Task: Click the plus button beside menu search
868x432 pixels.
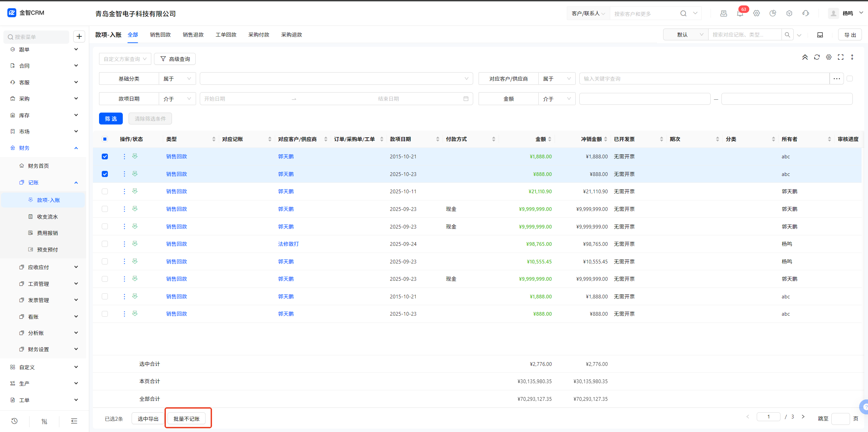Action: pyautogui.click(x=79, y=37)
